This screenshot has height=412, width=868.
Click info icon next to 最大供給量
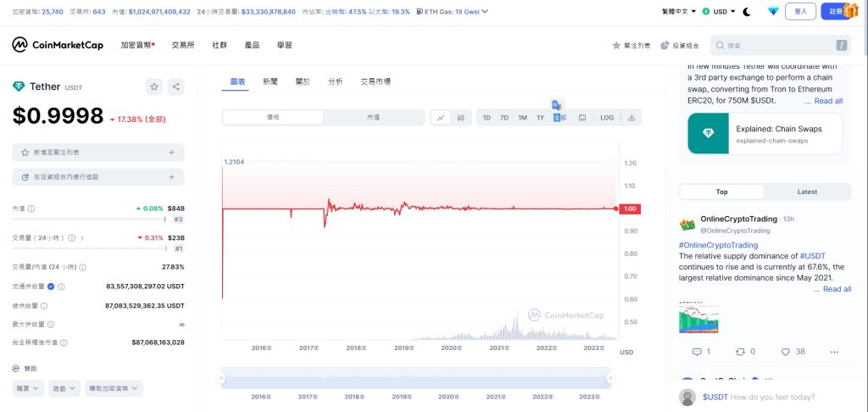tap(50, 325)
